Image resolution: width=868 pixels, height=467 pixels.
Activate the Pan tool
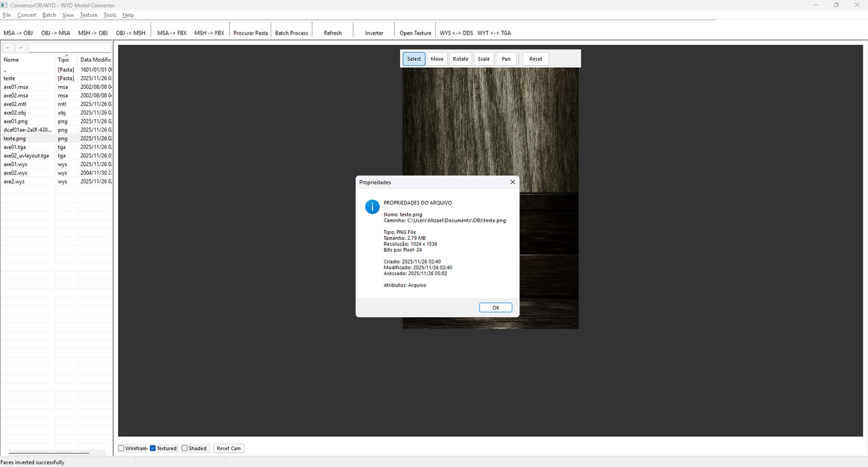coord(506,59)
